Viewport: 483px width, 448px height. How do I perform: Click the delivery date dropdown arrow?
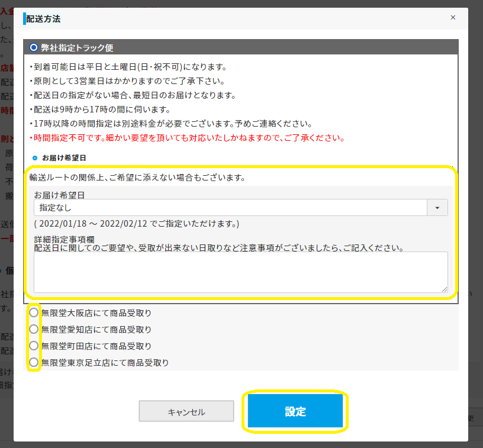[437, 208]
